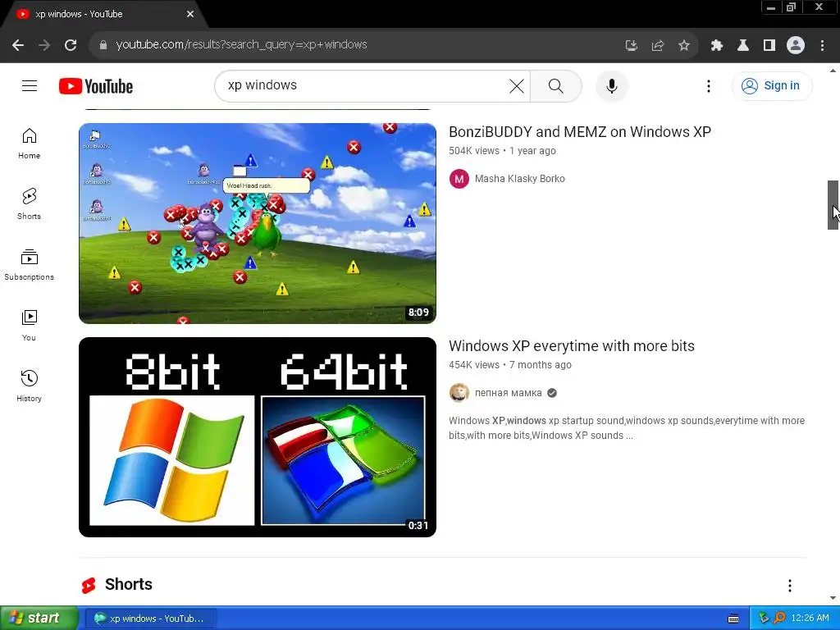840x630 pixels.
Task: Share this page from address bar
Action: point(657,46)
